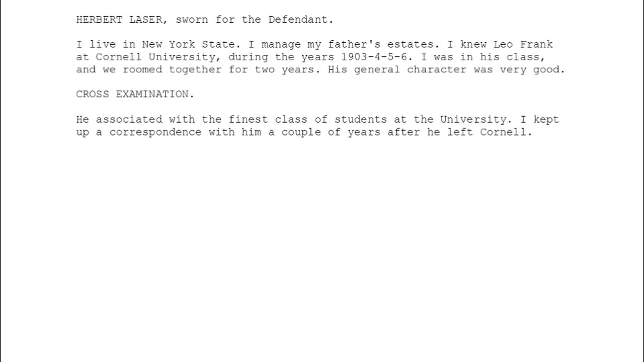This screenshot has width=644, height=362.
Task: Click the phrase couple of years
Action: click(331, 132)
